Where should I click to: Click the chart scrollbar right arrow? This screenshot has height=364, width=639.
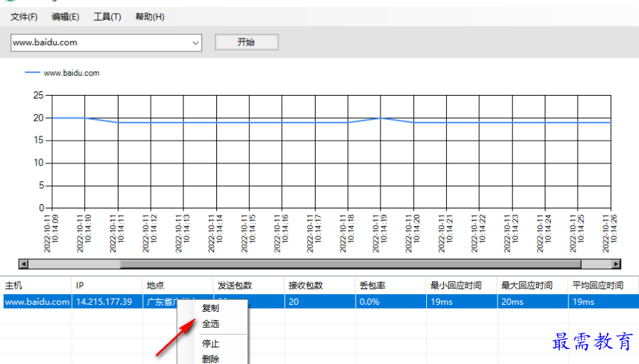616,264
